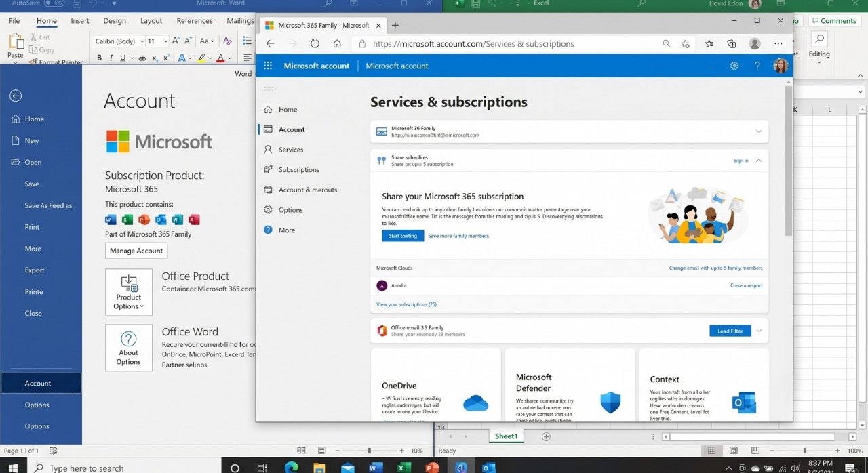Open Microsoft account settings gear
The image size is (868, 473).
click(x=734, y=66)
